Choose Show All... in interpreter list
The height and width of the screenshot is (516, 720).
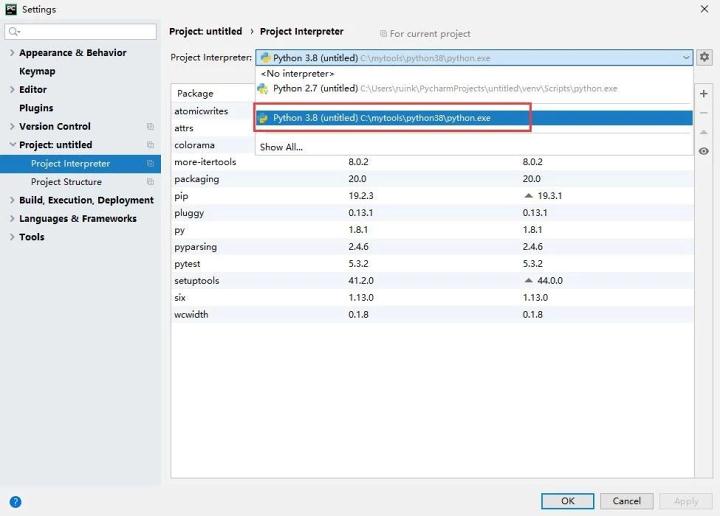[474, 147]
